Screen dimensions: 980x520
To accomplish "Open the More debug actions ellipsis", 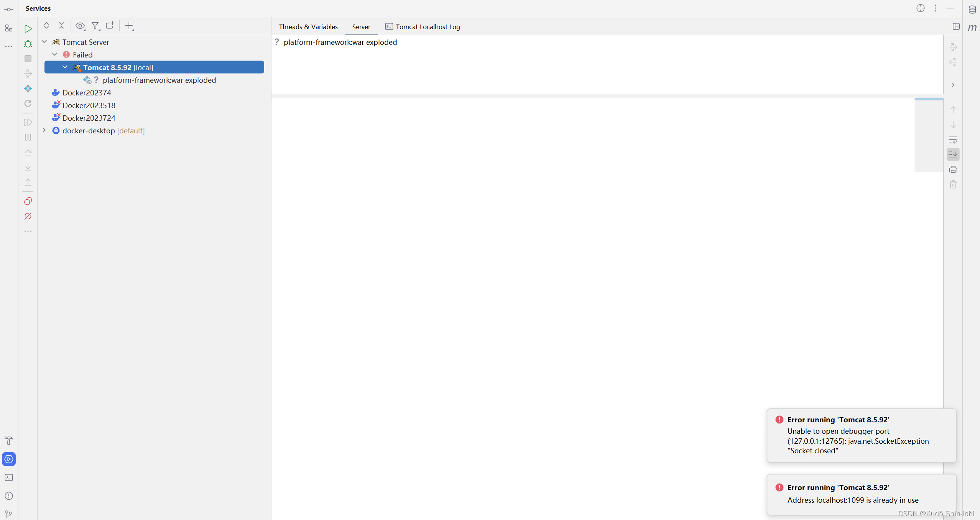I will 28,231.
